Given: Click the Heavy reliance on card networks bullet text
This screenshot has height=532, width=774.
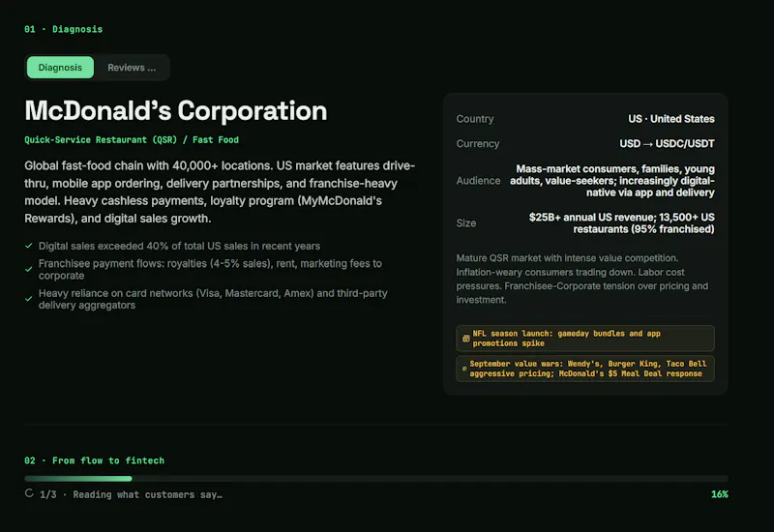Looking at the screenshot, I should [213, 299].
